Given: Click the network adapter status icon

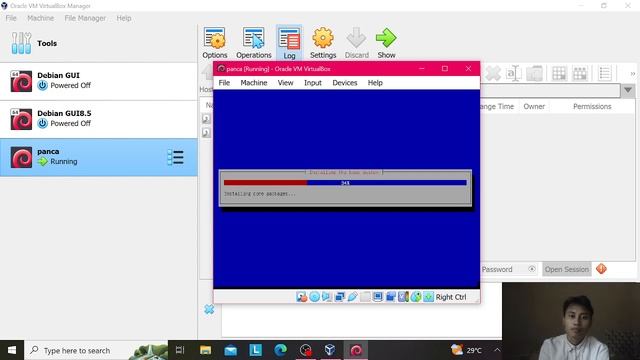Looking at the screenshot, I should [340, 297].
